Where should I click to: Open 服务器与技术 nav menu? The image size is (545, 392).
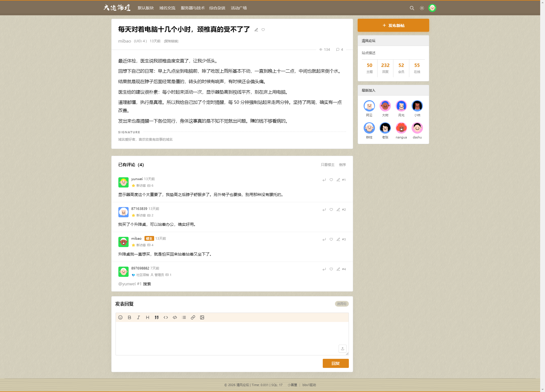pyautogui.click(x=193, y=8)
